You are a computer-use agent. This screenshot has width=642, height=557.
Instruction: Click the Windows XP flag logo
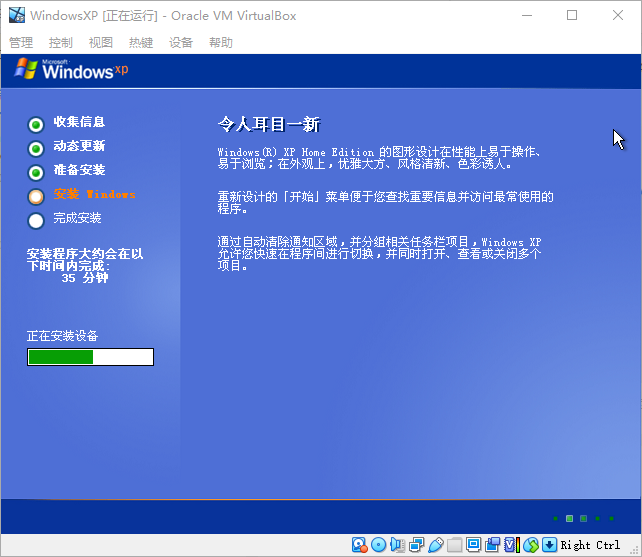click(26, 68)
